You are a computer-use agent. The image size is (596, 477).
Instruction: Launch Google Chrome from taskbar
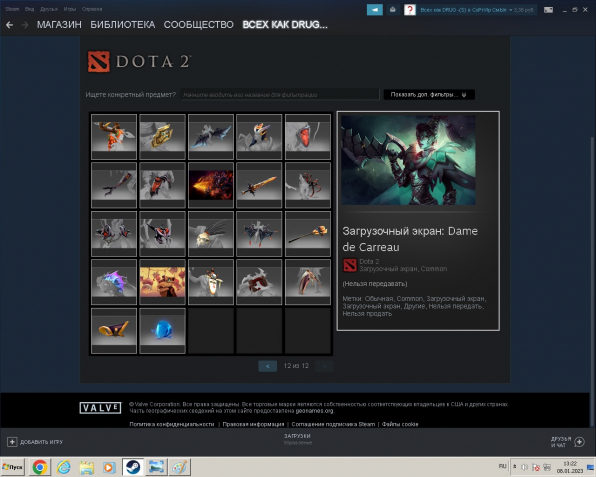pos(40,467)
